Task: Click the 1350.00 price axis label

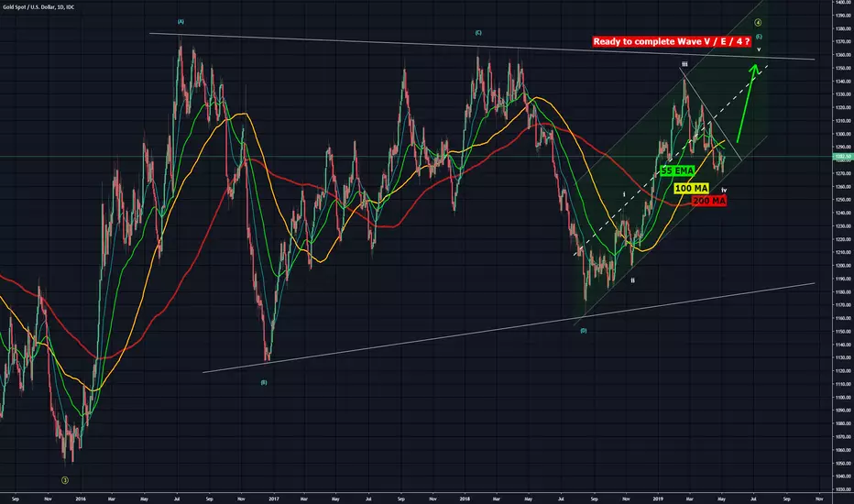Action: [x=844, y=68]
